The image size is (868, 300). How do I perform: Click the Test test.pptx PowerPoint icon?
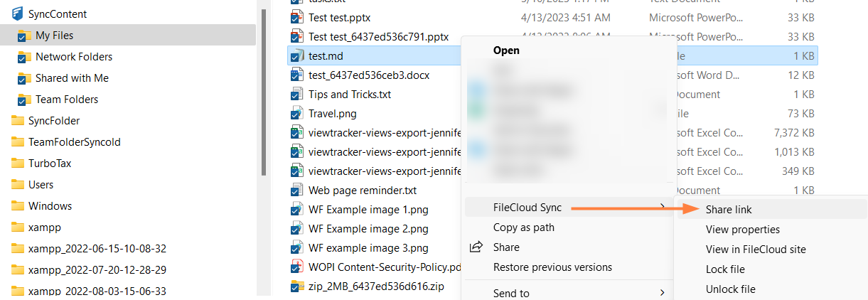(x=296, y=17)
